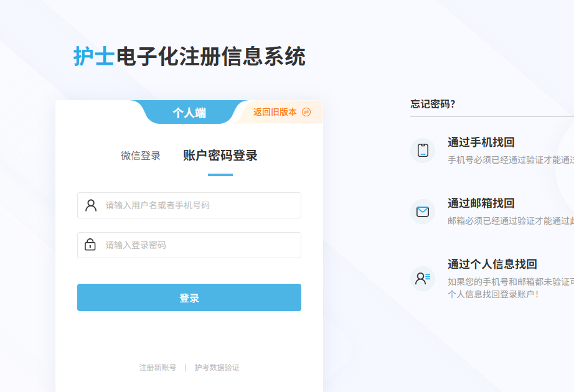Choose 通过个人信息找回 option
This screenshot has width=574, height=392.
click(492, 264)
